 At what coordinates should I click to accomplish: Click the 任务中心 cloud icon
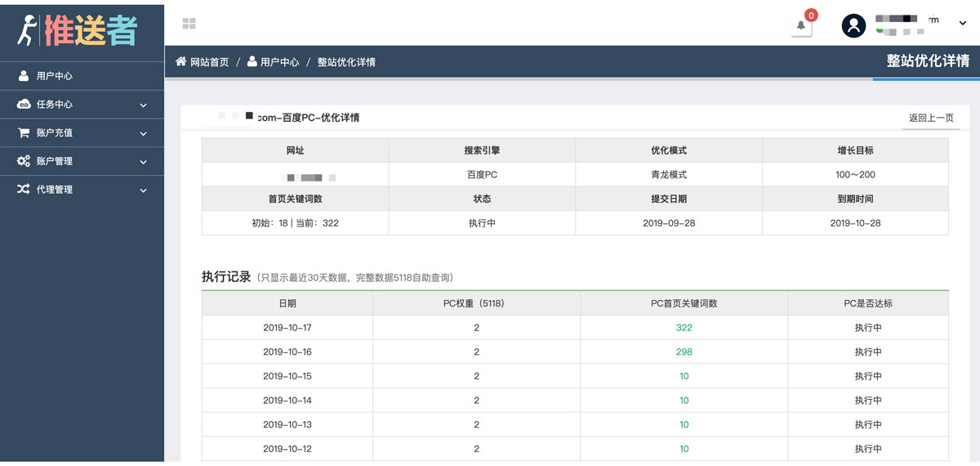coord(24,105)
